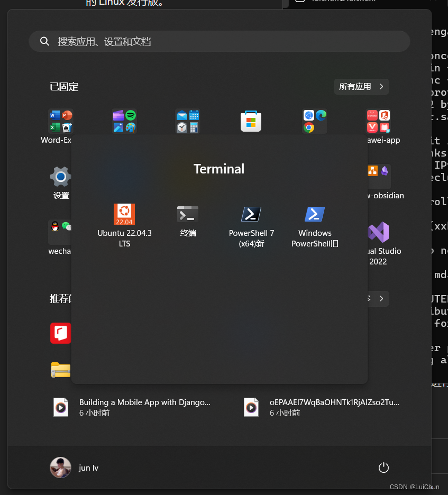Open the Microsoft Store pinned icon
The width and height of the screenshot is (448, 495).
(251, 121)
